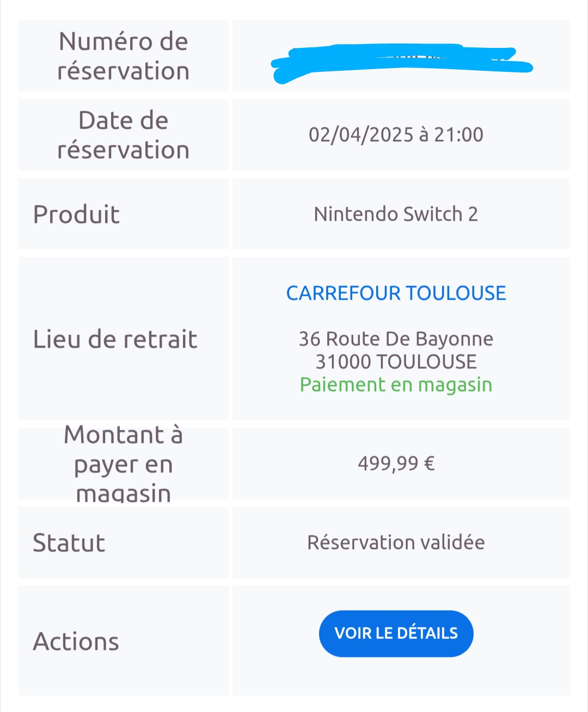Click the 21:00 reservation time
This screenshot has height=712, width=588.
[x=458, y=135]
